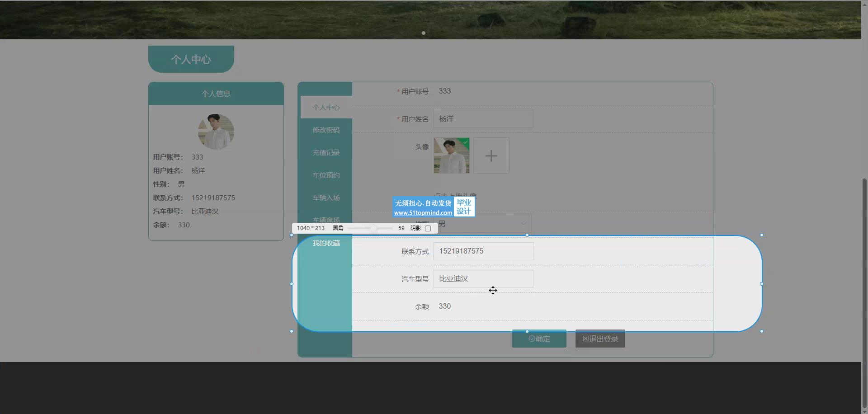Enable the 阴影 shadow checkbox
Viewport: 868px width, 414px height.
[x=428, y=228]
